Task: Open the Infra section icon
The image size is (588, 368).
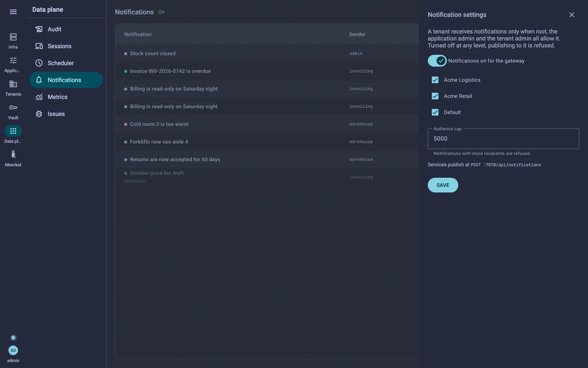Action: [13, 37]
